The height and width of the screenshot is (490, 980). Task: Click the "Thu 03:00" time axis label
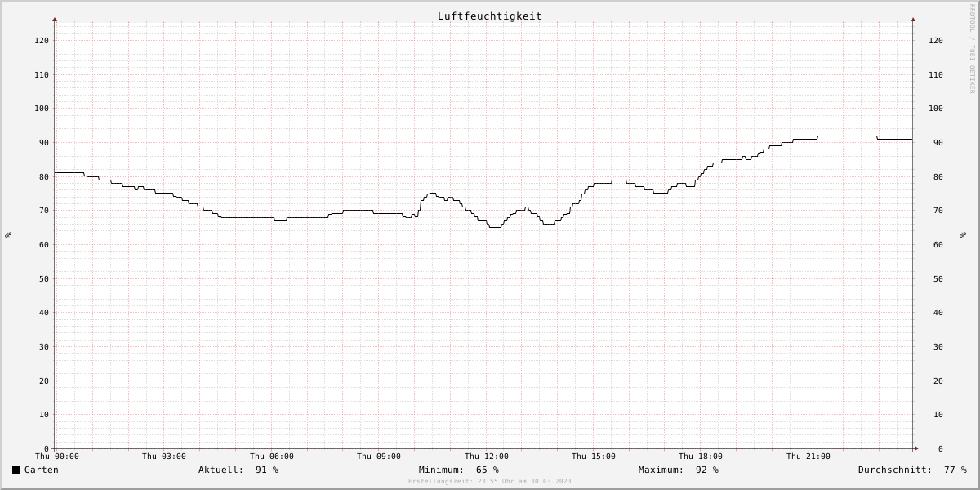pos(164,457)
